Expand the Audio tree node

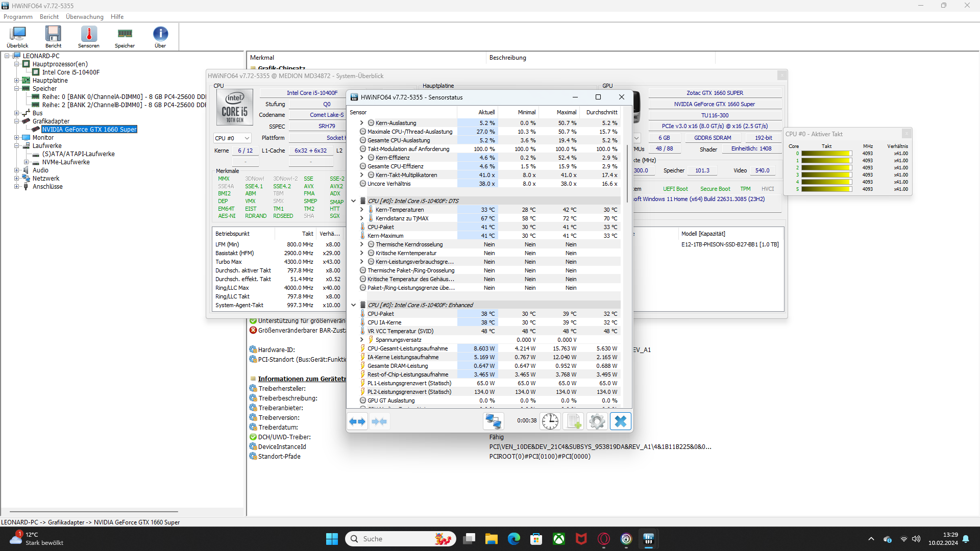click(16, 170)
